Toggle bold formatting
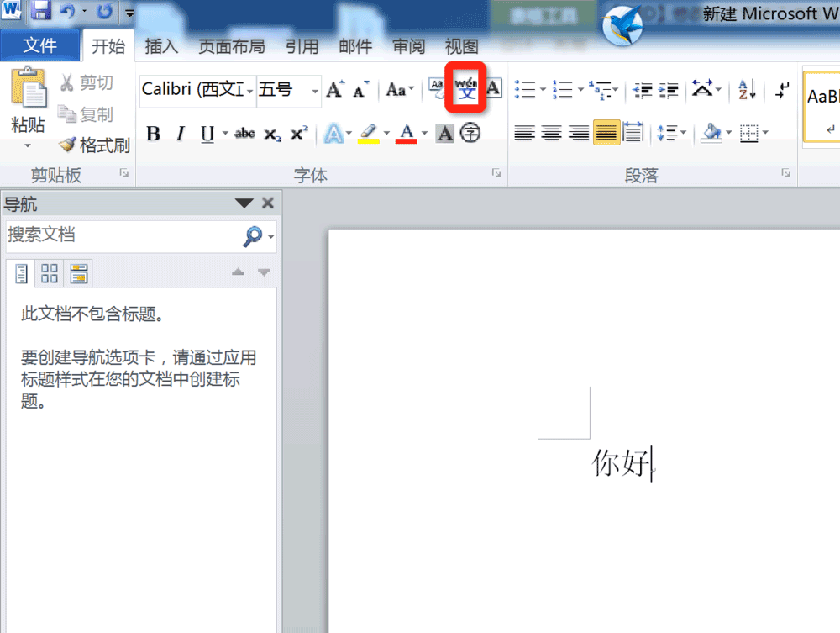 (x=152, y=133)
